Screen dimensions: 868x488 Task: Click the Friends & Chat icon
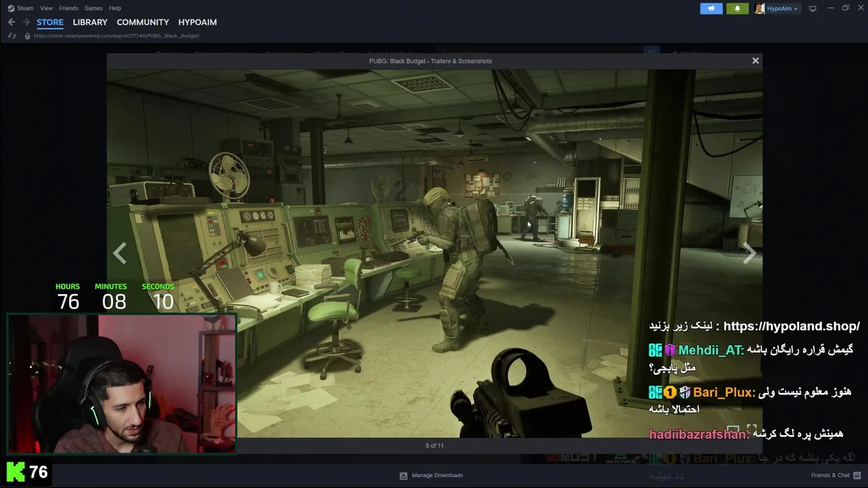click(x=857, y=475)
